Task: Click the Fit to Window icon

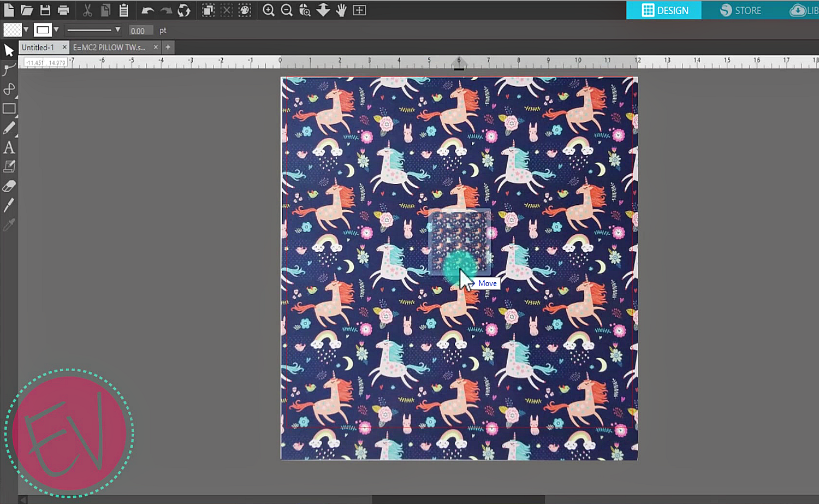Action: 359,10
